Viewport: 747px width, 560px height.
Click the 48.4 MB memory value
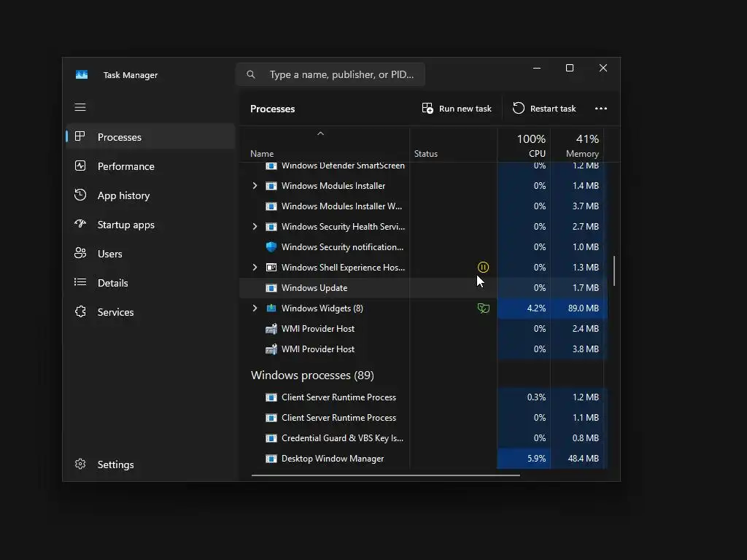pos(583,459)
